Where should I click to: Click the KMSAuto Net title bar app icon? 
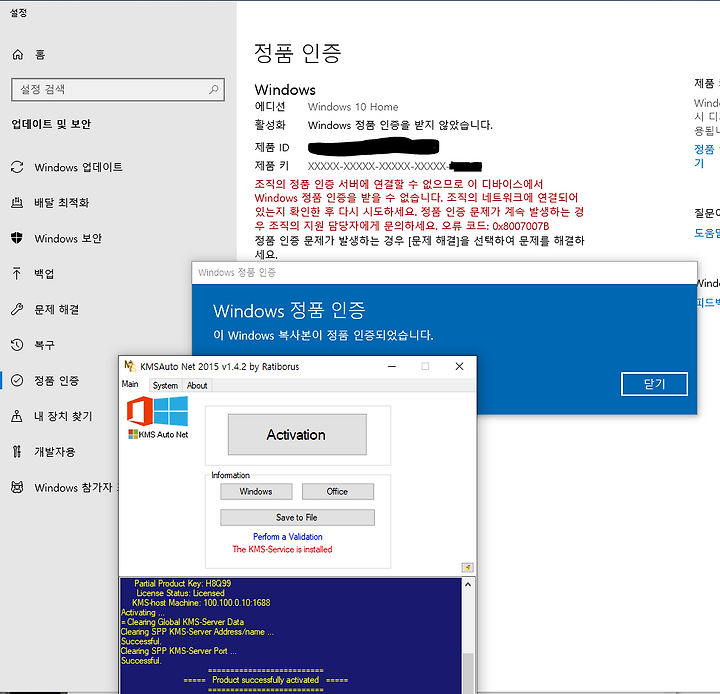pyautogui.click(x=130, y=366)
